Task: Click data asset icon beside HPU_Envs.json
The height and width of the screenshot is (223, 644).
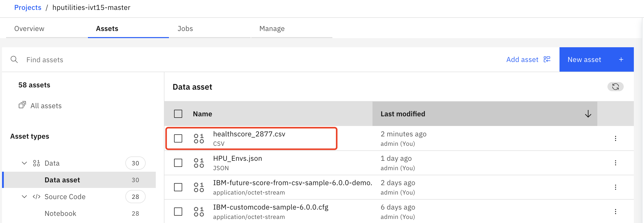Action: pyautogui.click(x=199, y=163)
